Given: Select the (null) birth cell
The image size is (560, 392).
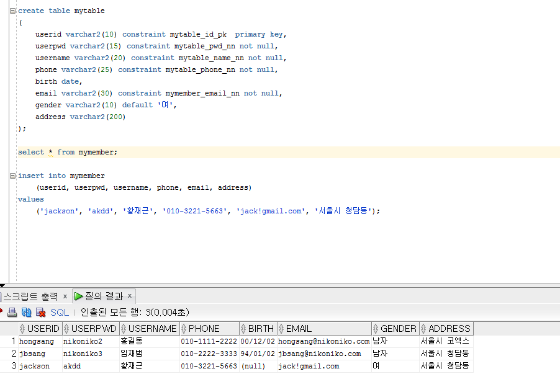Looking at the screenshot, I should [258, 367].
